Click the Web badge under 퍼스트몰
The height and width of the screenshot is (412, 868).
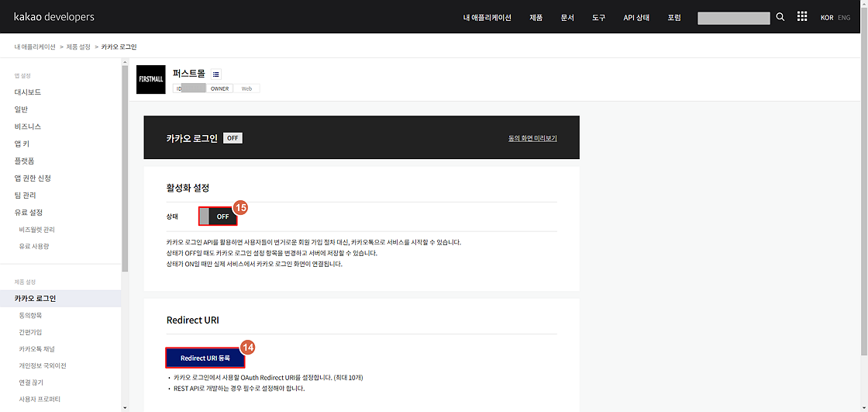(246, 88)
